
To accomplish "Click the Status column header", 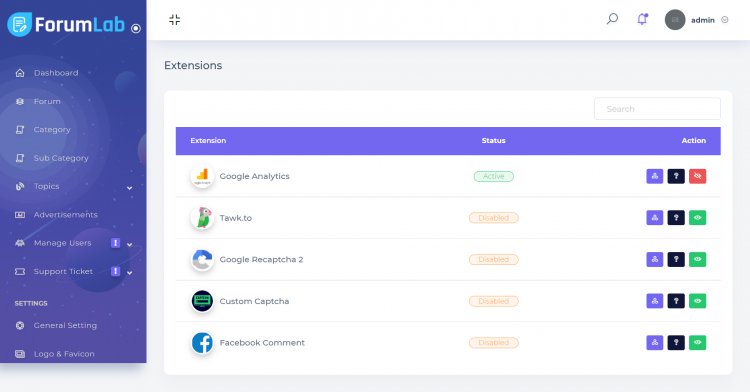I will tap(493, 141).
